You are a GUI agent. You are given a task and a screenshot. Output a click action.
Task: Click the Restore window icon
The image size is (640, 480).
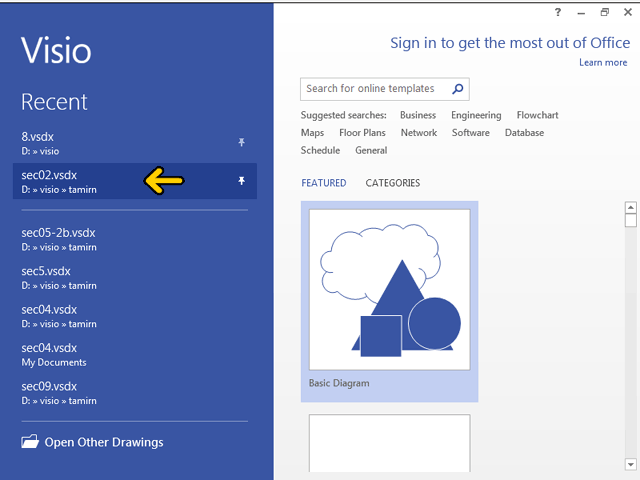click(604, 12)
